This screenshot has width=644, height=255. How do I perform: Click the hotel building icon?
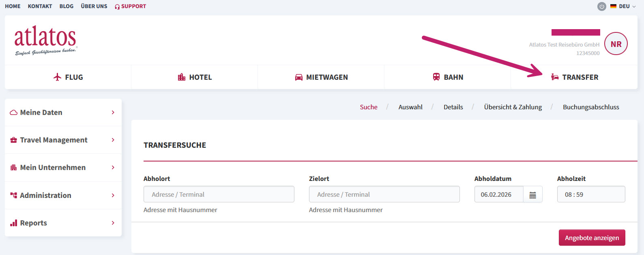coord(182,77)
